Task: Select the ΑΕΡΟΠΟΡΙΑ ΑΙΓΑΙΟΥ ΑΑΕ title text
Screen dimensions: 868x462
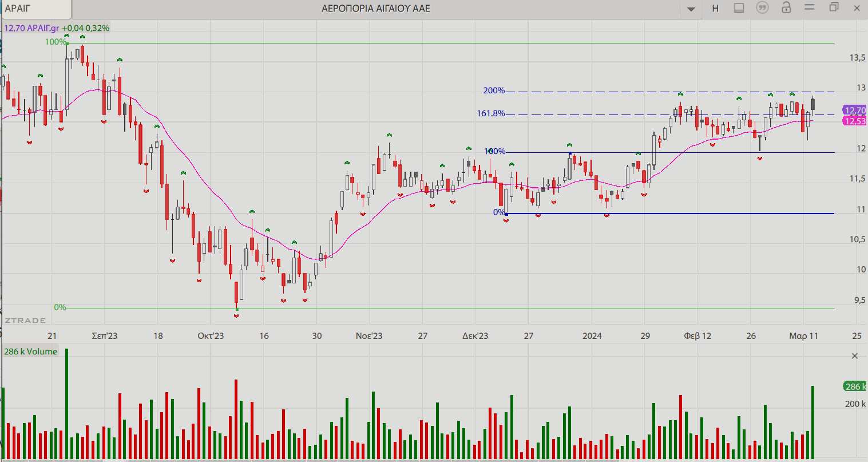Action: click(x=376, y=9)
